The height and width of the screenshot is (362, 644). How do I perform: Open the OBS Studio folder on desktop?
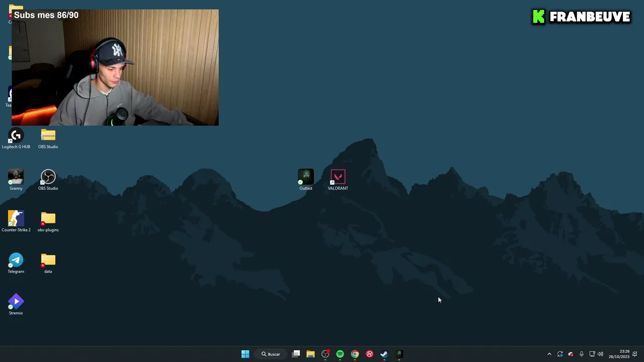tap(48, 139)
